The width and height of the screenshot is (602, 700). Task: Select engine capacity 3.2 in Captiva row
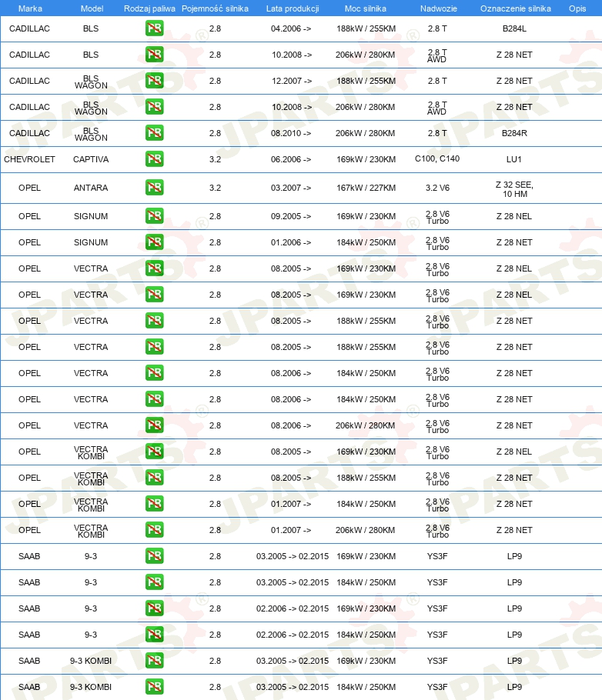pos(215,159)
